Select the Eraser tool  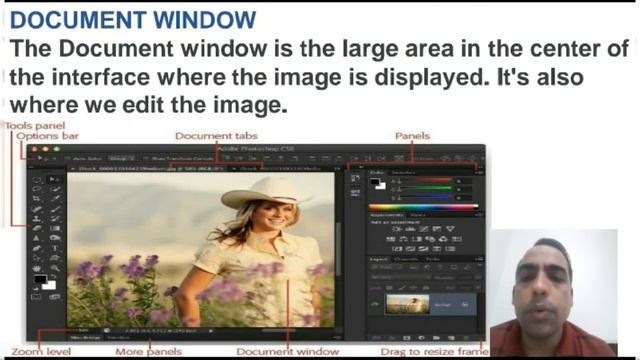(37, 228)
